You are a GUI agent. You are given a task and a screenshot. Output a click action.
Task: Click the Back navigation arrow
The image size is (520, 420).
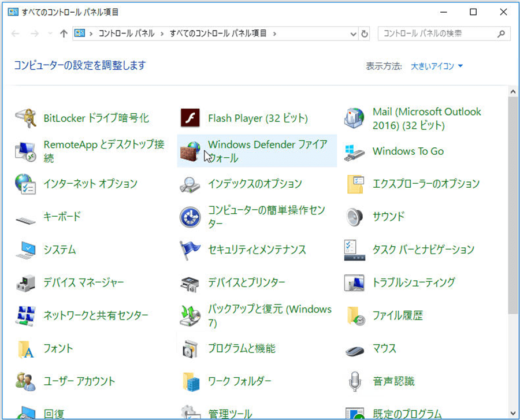[x=16, y=34]
